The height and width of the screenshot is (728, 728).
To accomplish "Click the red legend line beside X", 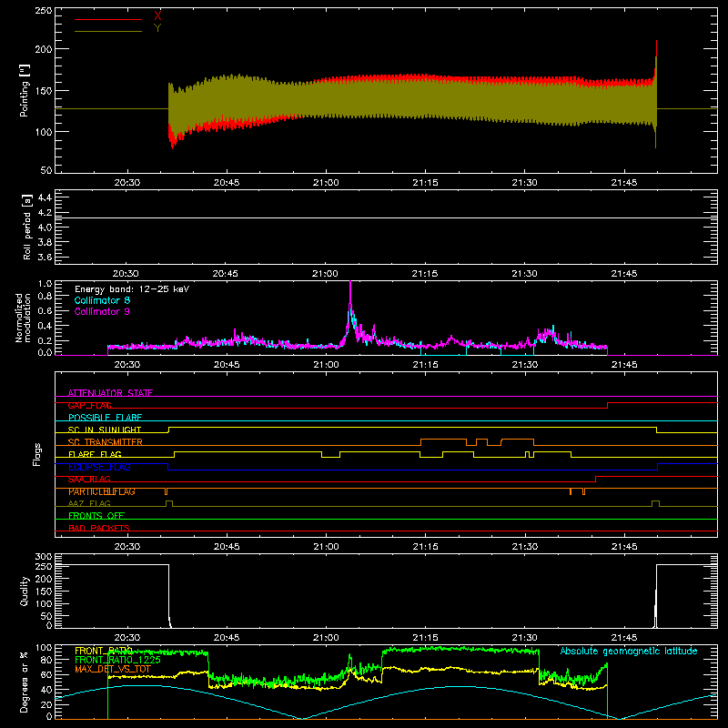I will tap(108, 19).
